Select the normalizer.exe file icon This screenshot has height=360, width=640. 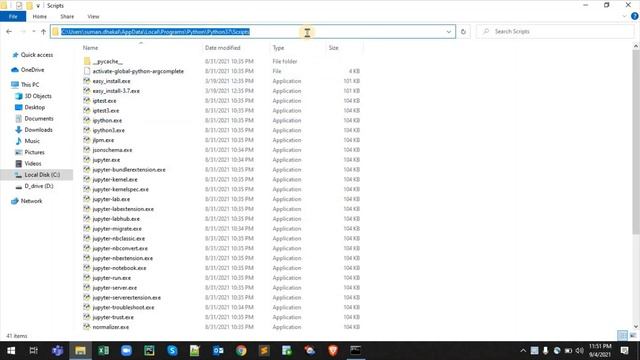(x=87, y=327)
